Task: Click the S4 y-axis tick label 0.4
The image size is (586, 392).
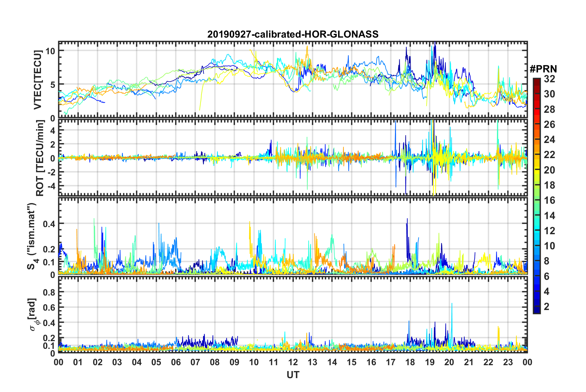Action: pos(49,224)
